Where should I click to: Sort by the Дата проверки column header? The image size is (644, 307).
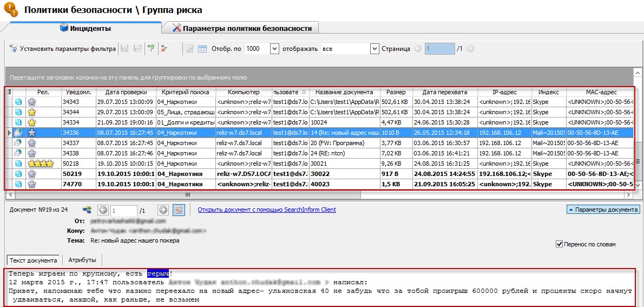[x=126, y=92]
